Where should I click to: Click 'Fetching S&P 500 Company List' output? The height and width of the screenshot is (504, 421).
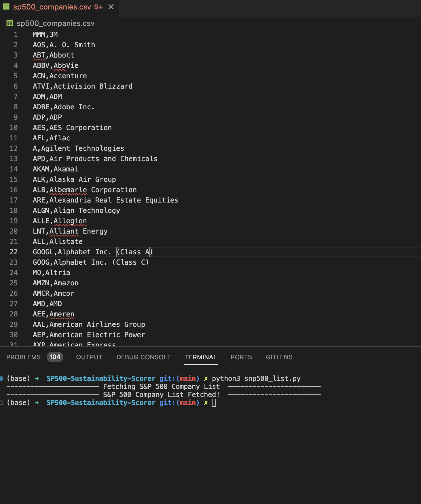pos(162,387)
